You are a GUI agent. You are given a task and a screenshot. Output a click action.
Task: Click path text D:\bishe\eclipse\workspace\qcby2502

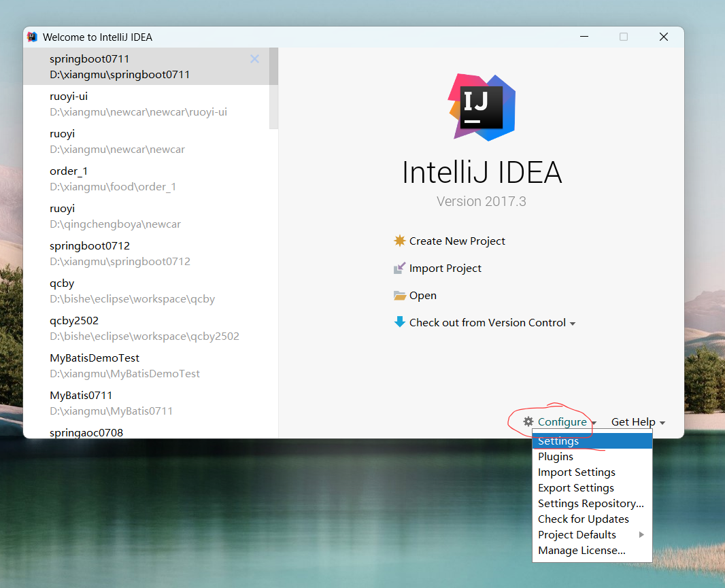[144, 336]
